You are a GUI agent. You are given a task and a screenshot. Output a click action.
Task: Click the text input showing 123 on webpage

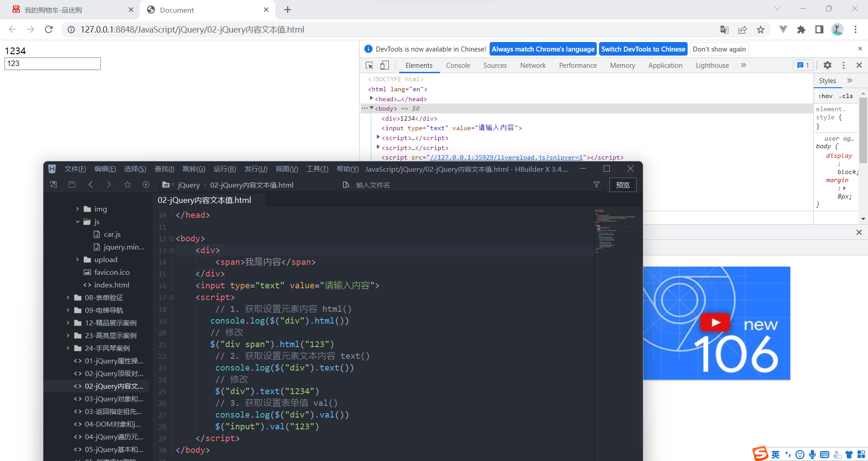click(x=52, y=64)
